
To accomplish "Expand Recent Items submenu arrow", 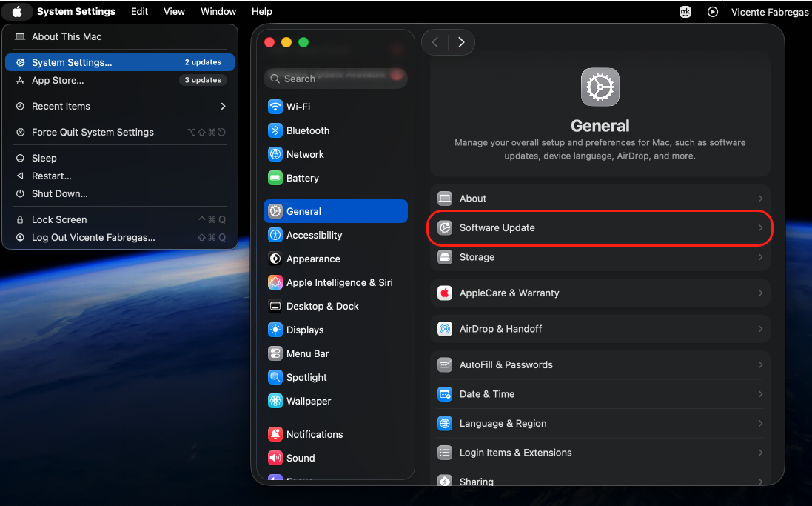I will (x=224, y=106).
